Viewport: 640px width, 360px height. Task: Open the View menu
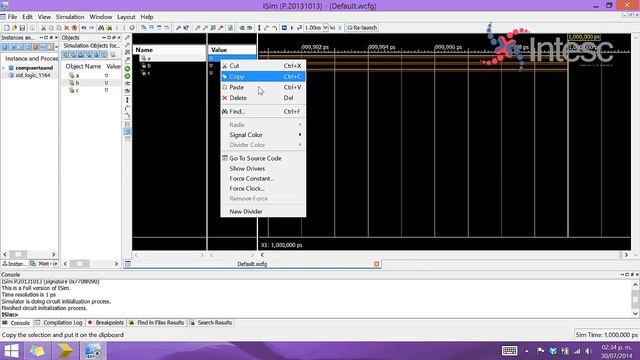[x=44, y=17]
